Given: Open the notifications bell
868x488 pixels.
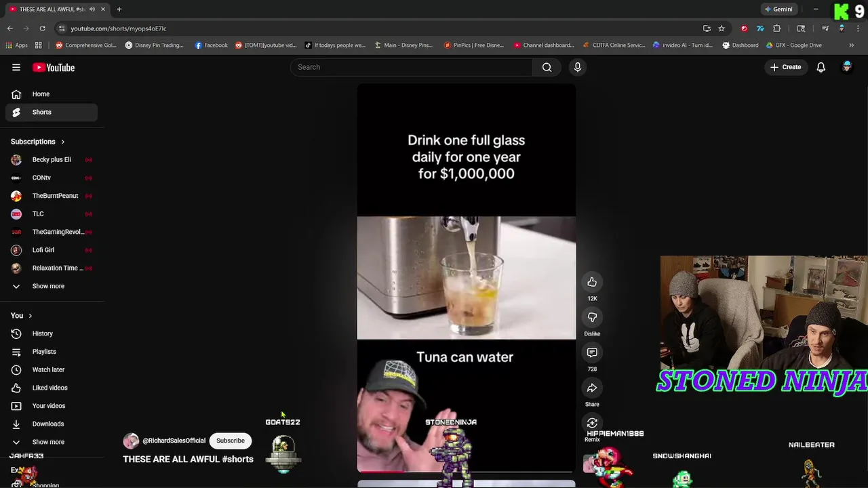Looking at the screenshot, I should click(821, 67).
